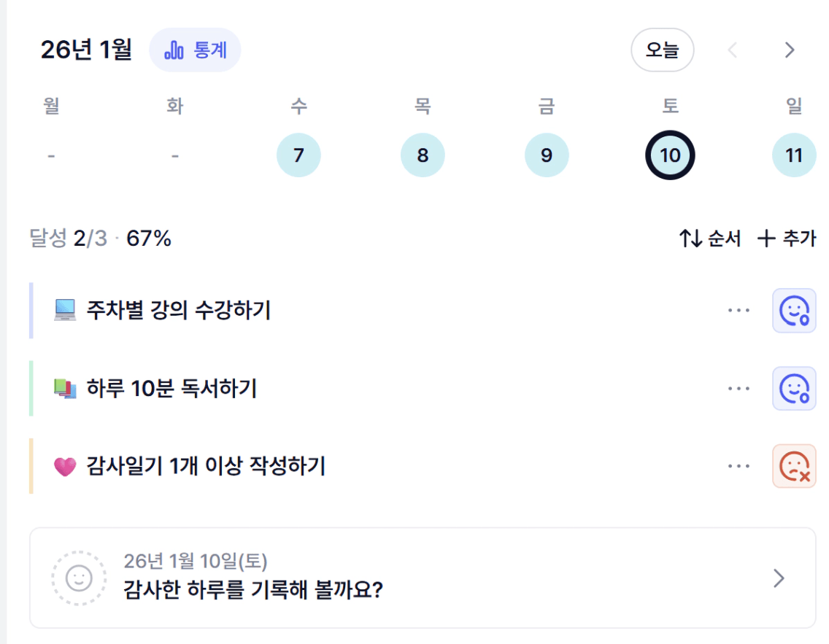Open more options for 주차별 강의 수강하기
Viewport: 829px width, 644px height.
739,311
